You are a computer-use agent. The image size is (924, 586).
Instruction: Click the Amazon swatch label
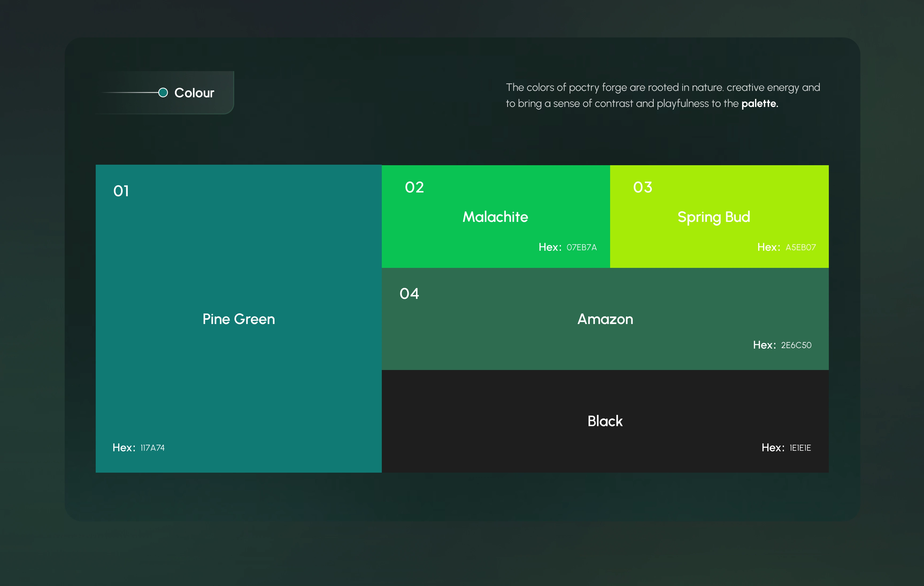[605, 319]
